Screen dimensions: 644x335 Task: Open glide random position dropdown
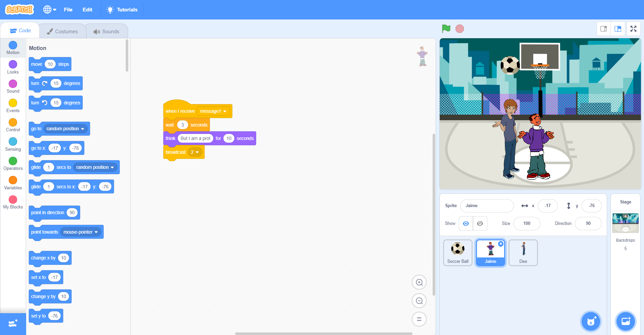tap(95, 167)
